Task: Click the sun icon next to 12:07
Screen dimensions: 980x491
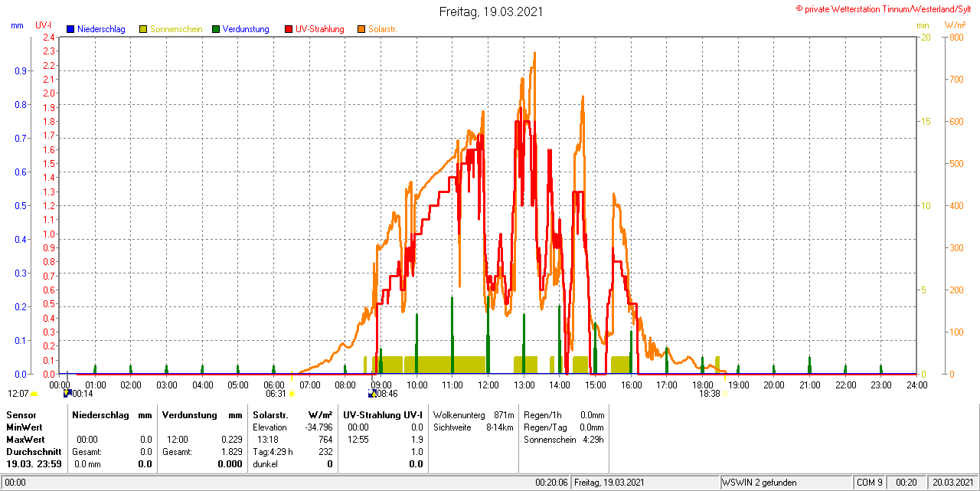Action: pos(34,394)
